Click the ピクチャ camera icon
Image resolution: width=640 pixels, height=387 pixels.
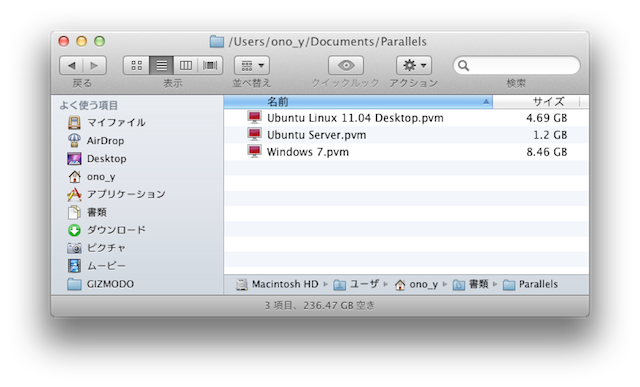pos(74,248)
